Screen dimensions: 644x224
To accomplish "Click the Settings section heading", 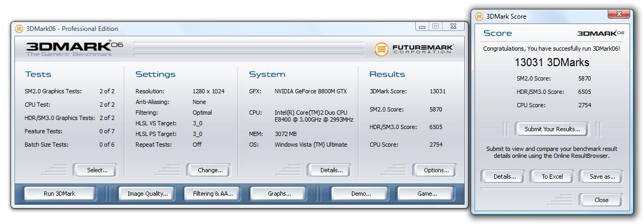I will coord(155,74).
